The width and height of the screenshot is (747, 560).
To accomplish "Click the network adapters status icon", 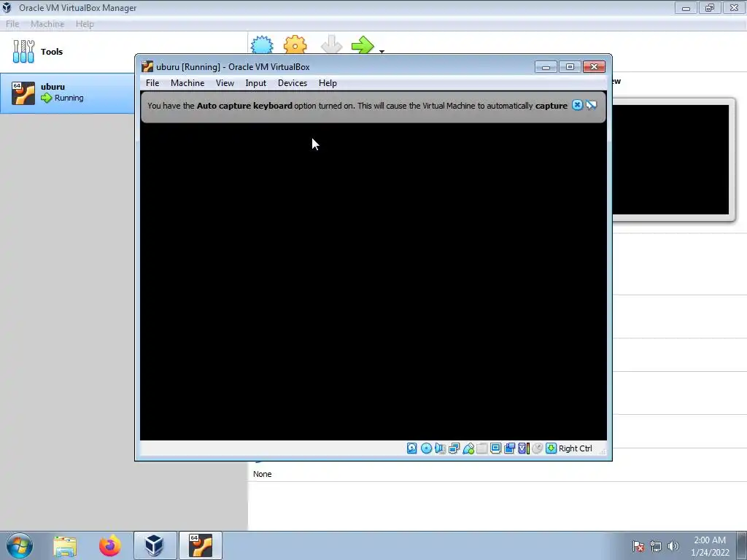I will tap(454, 448).
